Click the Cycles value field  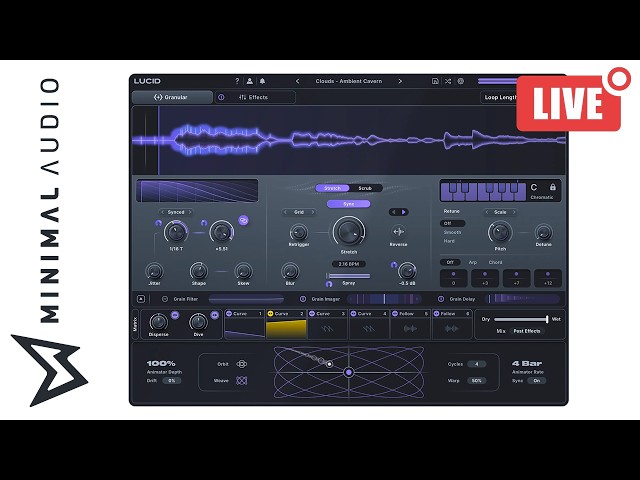click(x=476, y=364)
